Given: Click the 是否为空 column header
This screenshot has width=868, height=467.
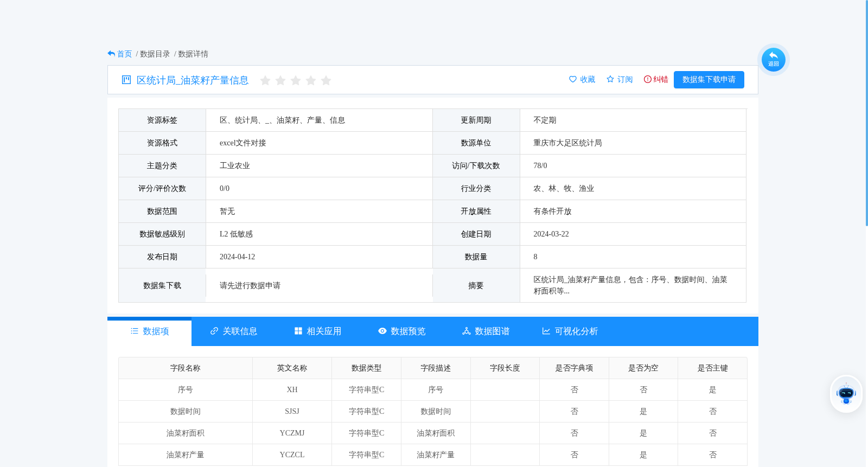Looking at the screenshot, I should [643, 368].
